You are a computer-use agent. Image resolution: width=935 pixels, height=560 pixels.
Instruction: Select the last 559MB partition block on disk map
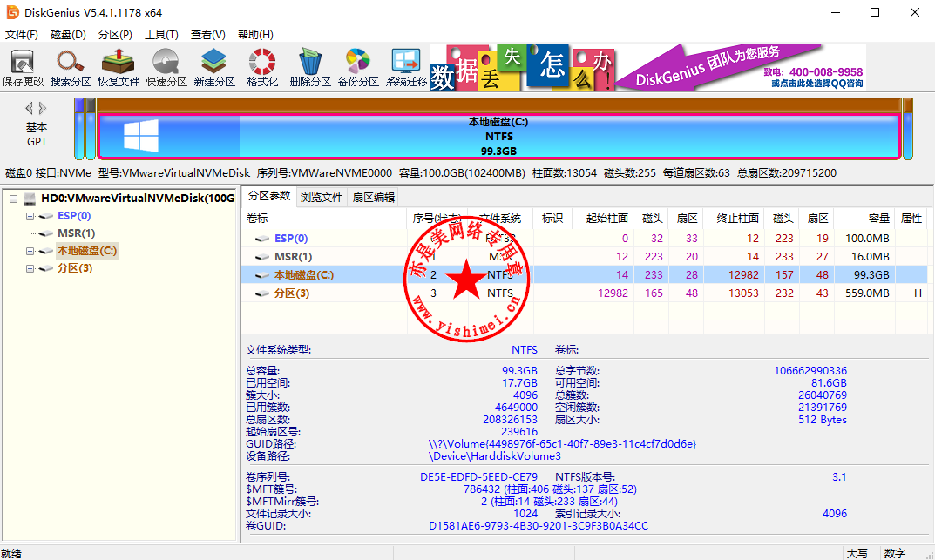pos(908,129)
